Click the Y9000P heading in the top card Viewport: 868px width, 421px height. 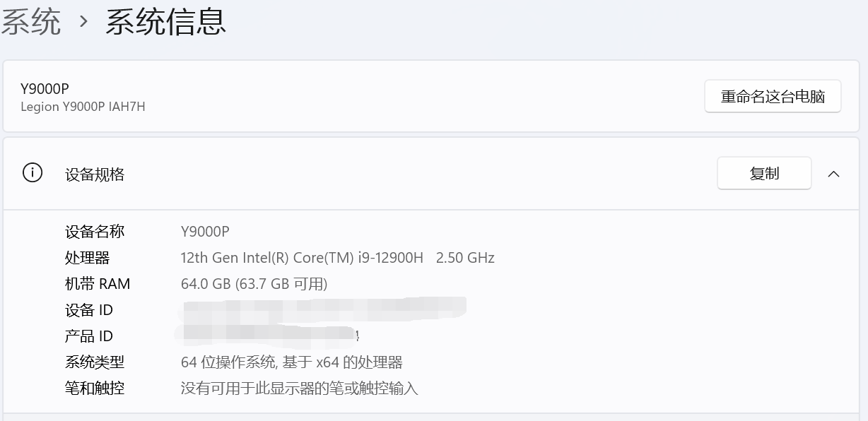pyautogui.click(x=45, y=89)
